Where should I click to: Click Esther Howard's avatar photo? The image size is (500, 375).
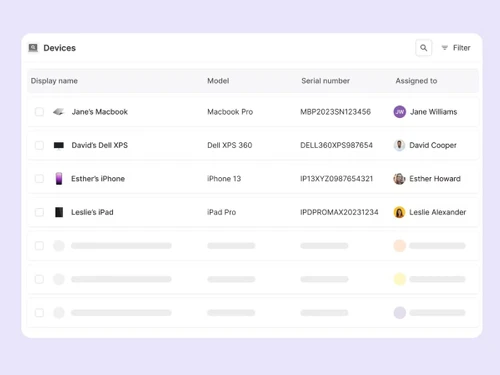[x=399, y=179]
